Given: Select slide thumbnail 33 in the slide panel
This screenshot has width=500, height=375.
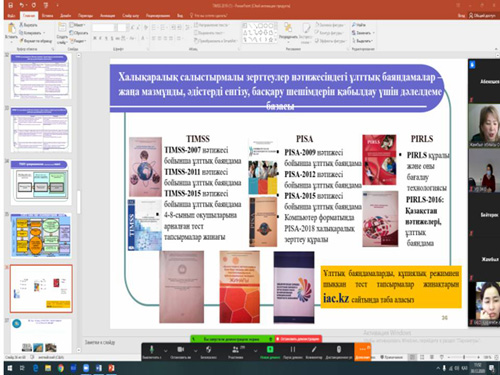Looking at the screenshot, I should click(41, 129).
